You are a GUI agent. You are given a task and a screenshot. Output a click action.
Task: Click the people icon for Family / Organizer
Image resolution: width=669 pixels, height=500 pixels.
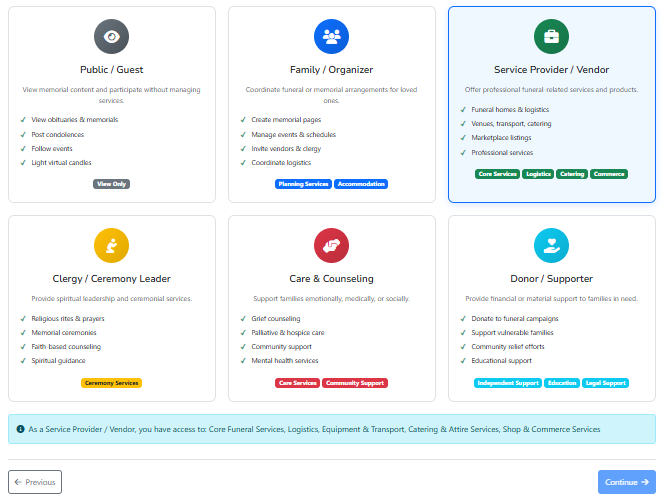click(331, 37)
